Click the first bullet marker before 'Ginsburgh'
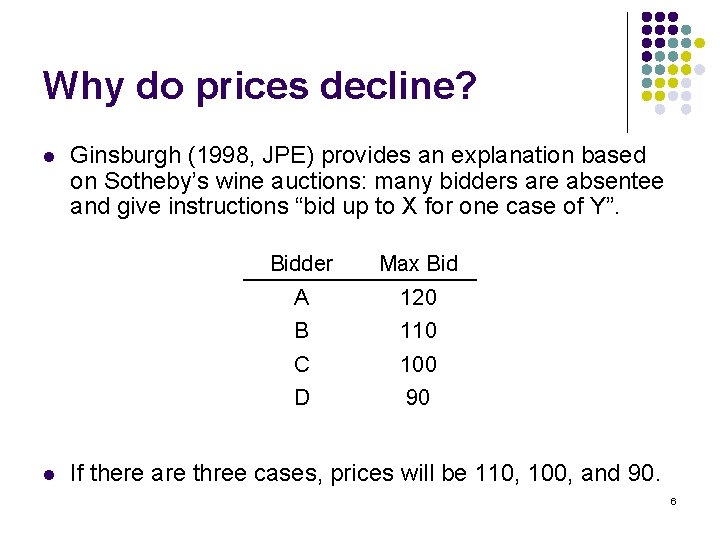720x540 pixels. coord(47,157)
